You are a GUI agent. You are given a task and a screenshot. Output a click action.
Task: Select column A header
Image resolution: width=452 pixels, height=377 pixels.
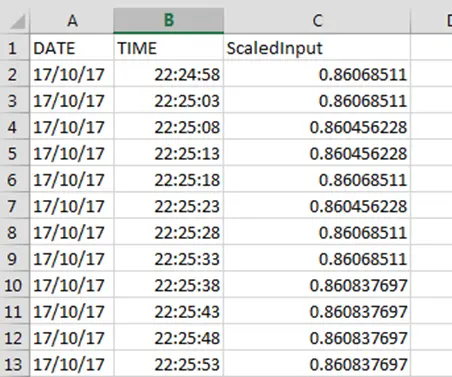click(72, 21)
